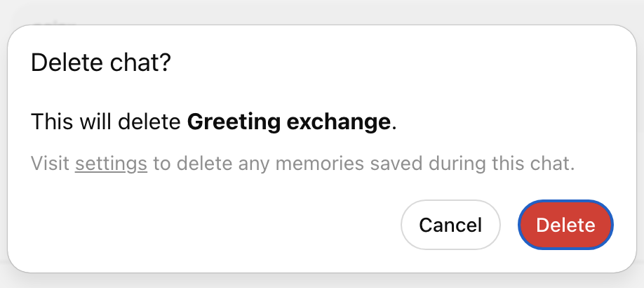Viewport: 644px width, 288px height.
Task: Click the Cancel button
Action: (450, 225)
